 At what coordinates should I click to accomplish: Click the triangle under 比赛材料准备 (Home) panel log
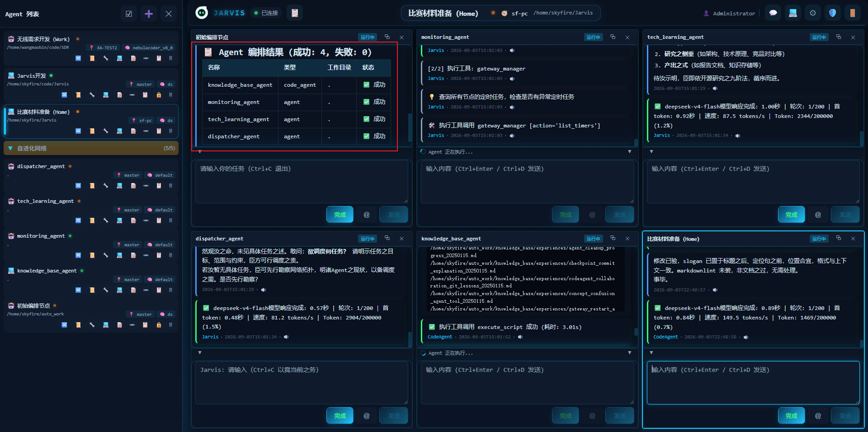coord(651,353)
